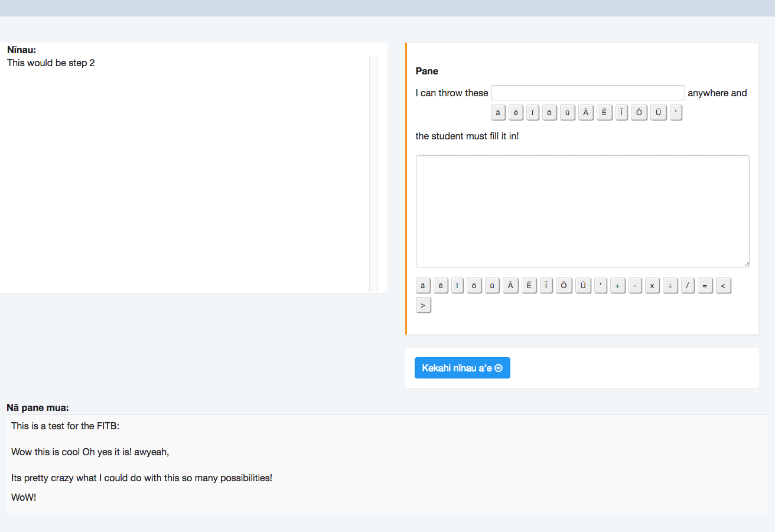Insert the equals sign symbol

(705, 286)
